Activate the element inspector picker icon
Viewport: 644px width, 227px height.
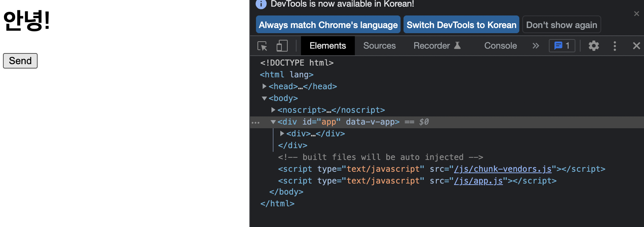pos(262,46)
